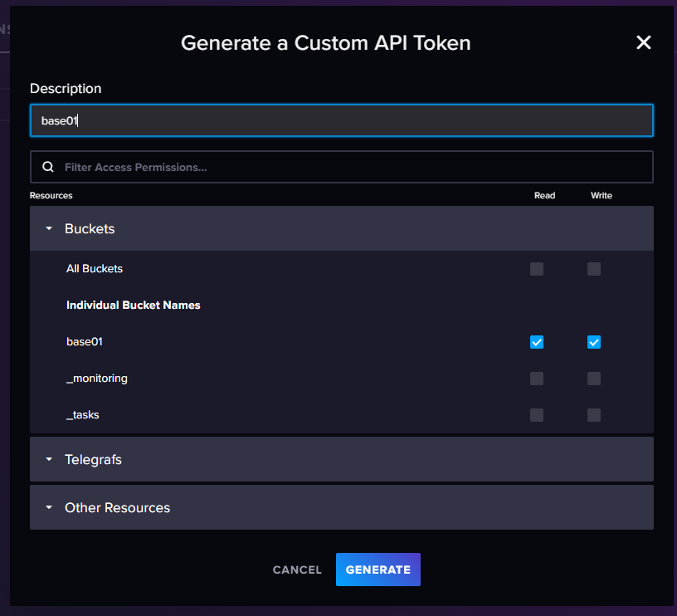677x616 pixels.
Task: Uncheck Read access for base01 bucket
Action: [x=537, y=342]
